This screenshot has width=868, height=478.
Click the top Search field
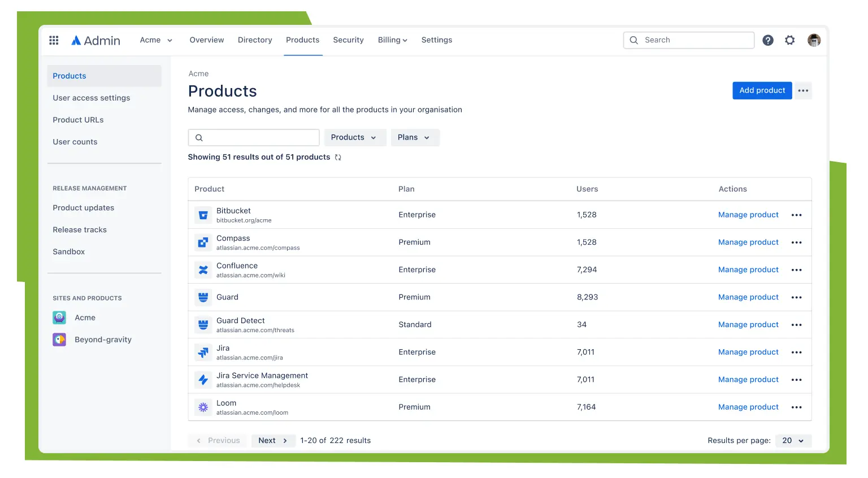[x=689, y=40]
